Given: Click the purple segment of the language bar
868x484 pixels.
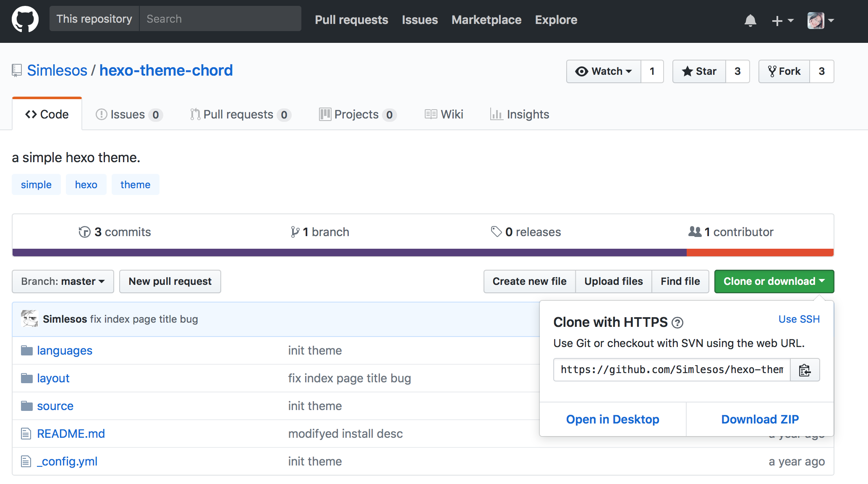Looking at the screenshot, I should [x=350, y=253].
